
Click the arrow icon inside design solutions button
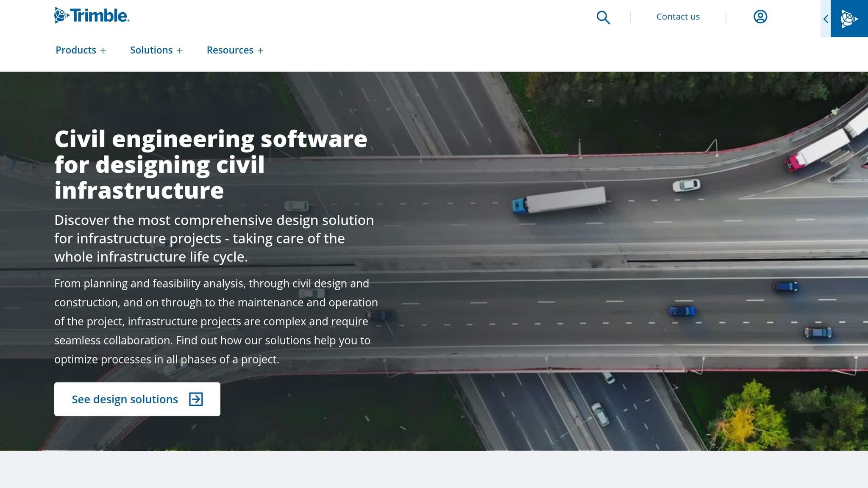(x=196, y=399)
